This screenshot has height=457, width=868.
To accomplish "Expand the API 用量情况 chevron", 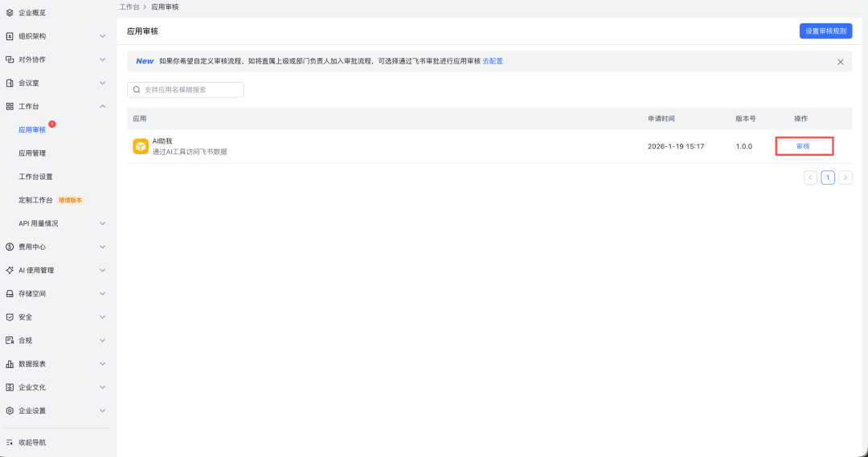I will click(102, 223).
